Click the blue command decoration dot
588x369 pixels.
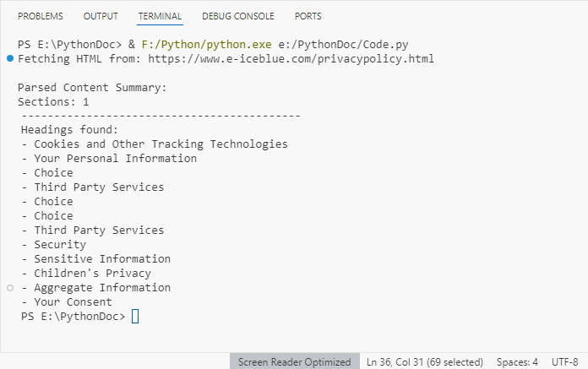(9, 58)
